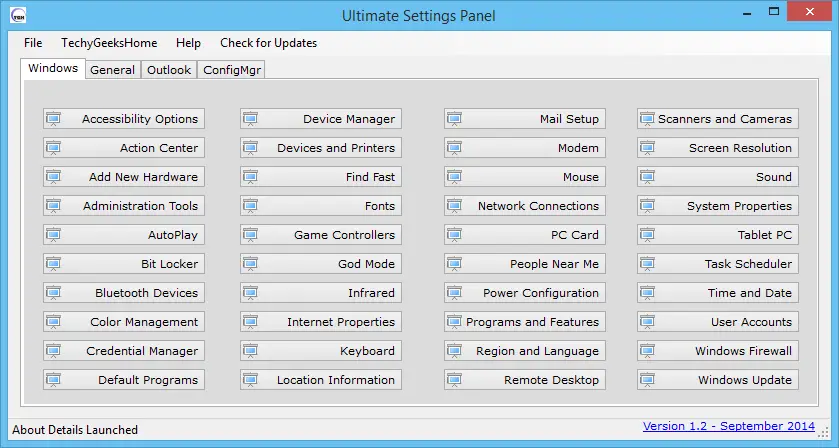Click the icon on Add New Hardware
839x448 pixels.
point(53,177)
